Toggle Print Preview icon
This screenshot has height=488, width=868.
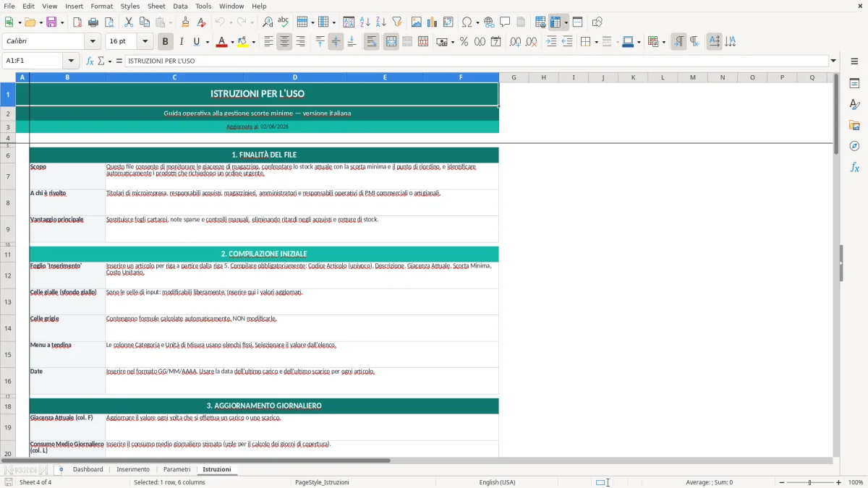pyautogui.click(x=109, y=22)
